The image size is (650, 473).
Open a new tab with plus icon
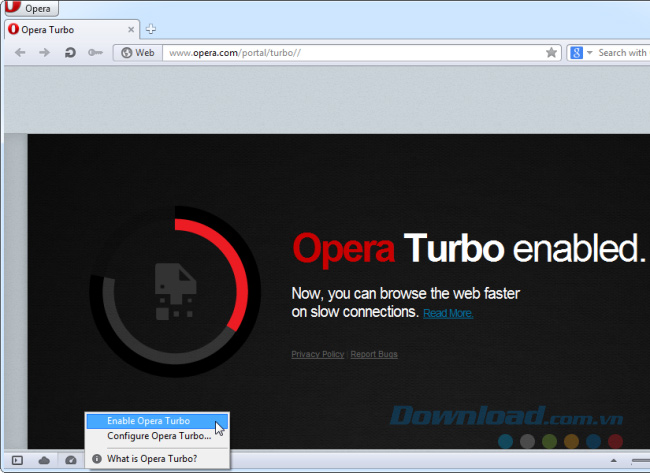[x=151, y=29]
